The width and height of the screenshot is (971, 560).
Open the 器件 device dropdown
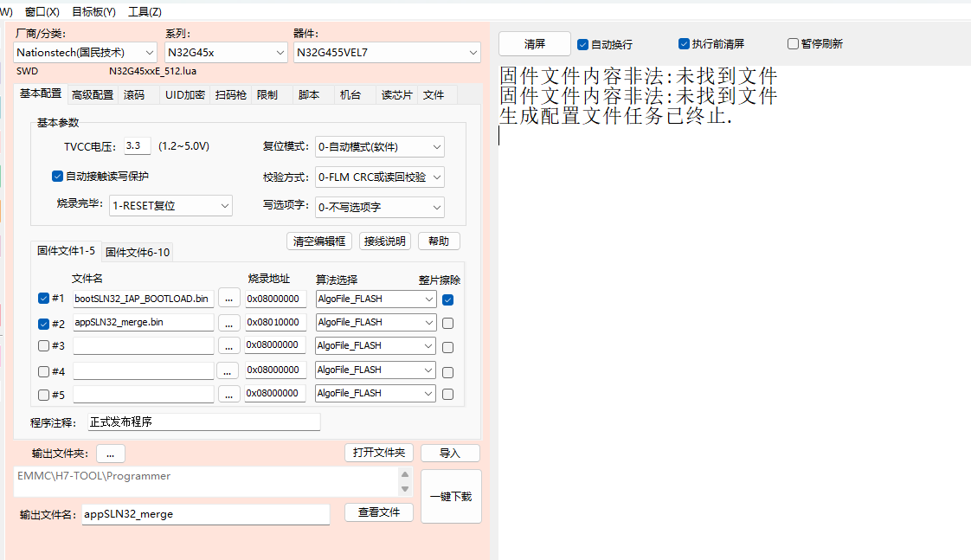(386, 53)
